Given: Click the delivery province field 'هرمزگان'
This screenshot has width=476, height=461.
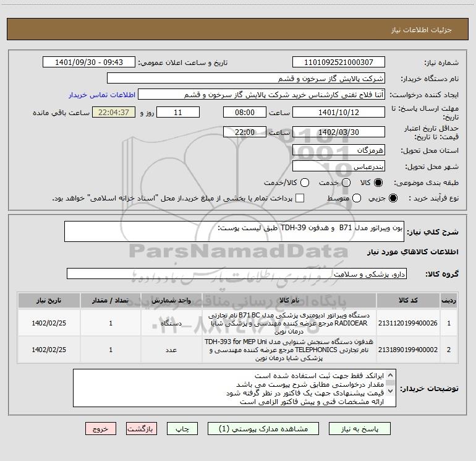Looking at the screenshot, I should click(339, 150).
